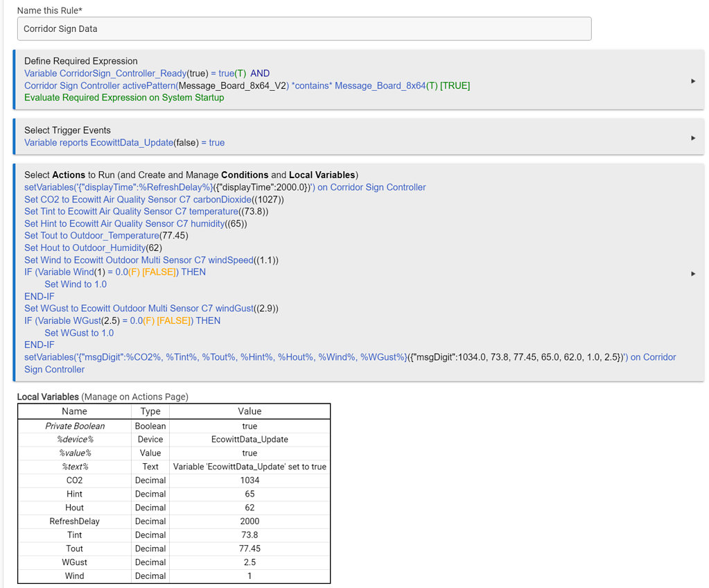The width and height of the screenshot is (709, 588).
Task: Expand the Select Actions to Run arrow
Action: click(x=693, y=274)
